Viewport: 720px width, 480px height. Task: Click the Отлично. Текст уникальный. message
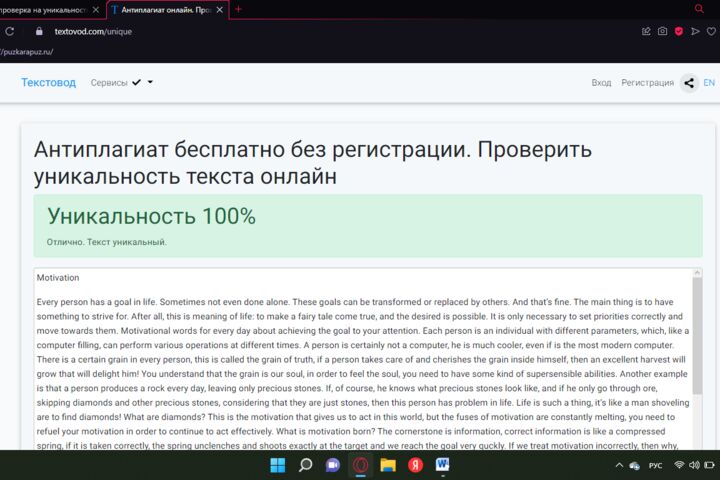107,242
